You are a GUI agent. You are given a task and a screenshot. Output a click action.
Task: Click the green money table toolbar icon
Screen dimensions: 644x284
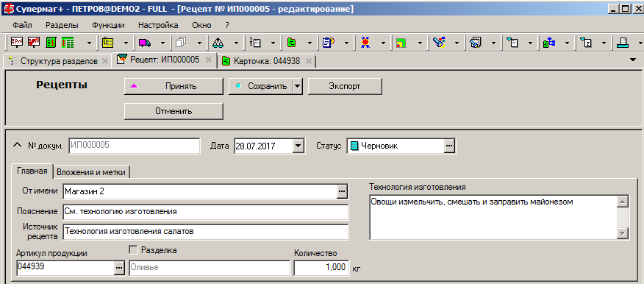click(68, 43)
